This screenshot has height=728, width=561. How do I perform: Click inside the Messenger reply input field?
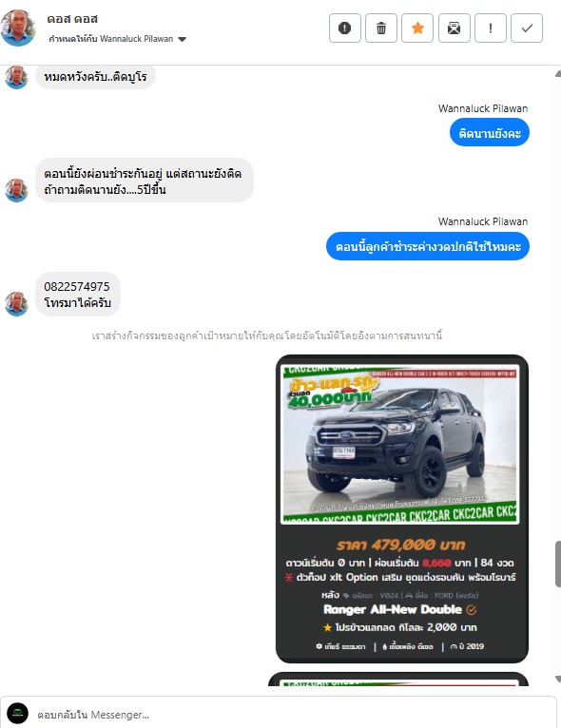point(293,714)
